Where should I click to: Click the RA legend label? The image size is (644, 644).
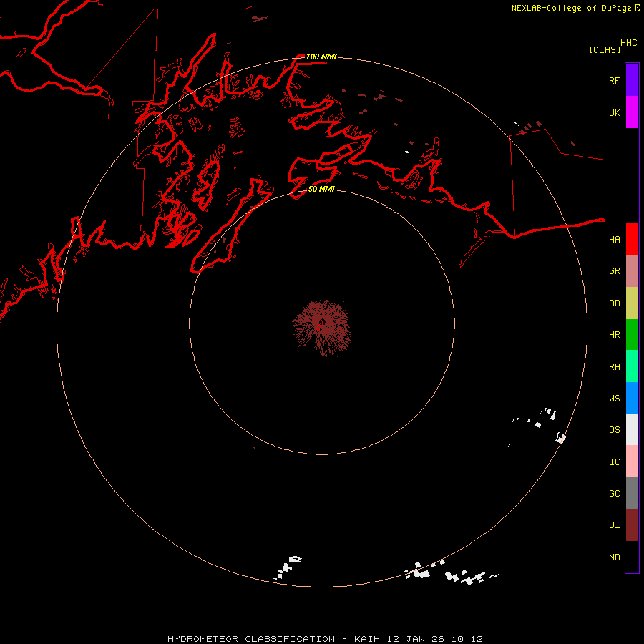click(614, 366)
